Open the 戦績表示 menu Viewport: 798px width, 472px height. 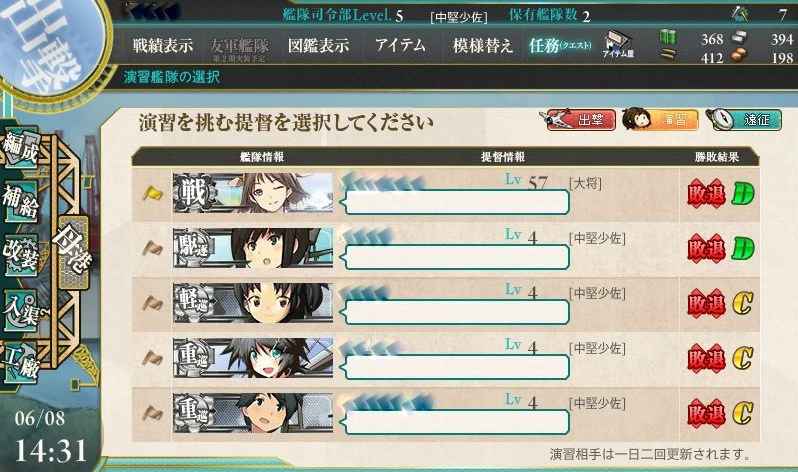(163, 46)
